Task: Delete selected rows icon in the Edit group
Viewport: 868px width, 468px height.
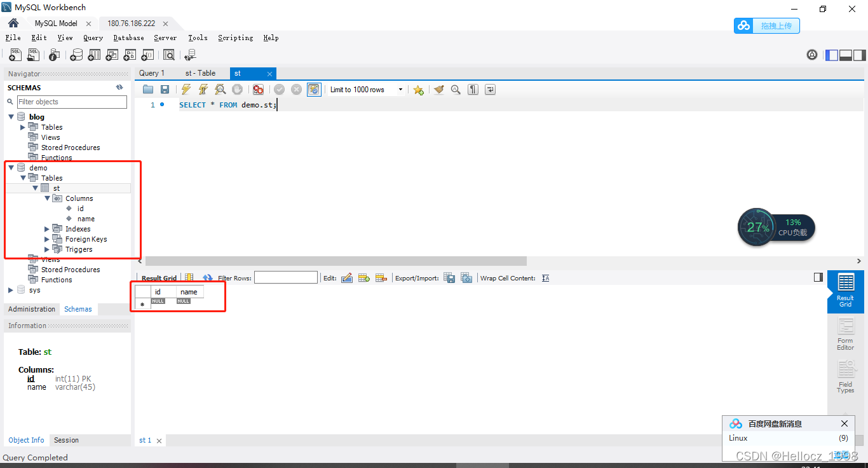Action: pyautogui.click(x=381, y=278)
